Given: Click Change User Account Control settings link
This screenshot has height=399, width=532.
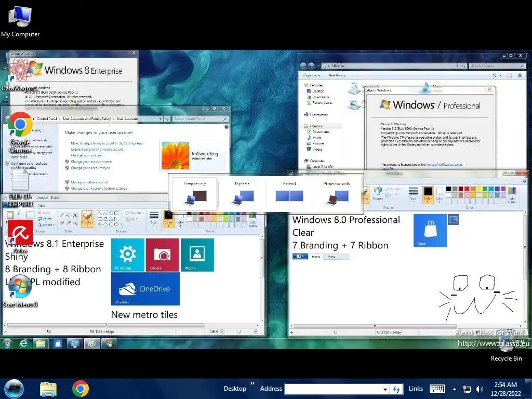Looking at the screenshot, I should point(99,188).
